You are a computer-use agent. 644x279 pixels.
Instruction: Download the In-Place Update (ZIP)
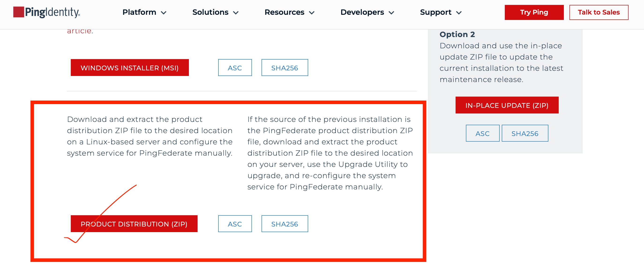pos(507,105)
